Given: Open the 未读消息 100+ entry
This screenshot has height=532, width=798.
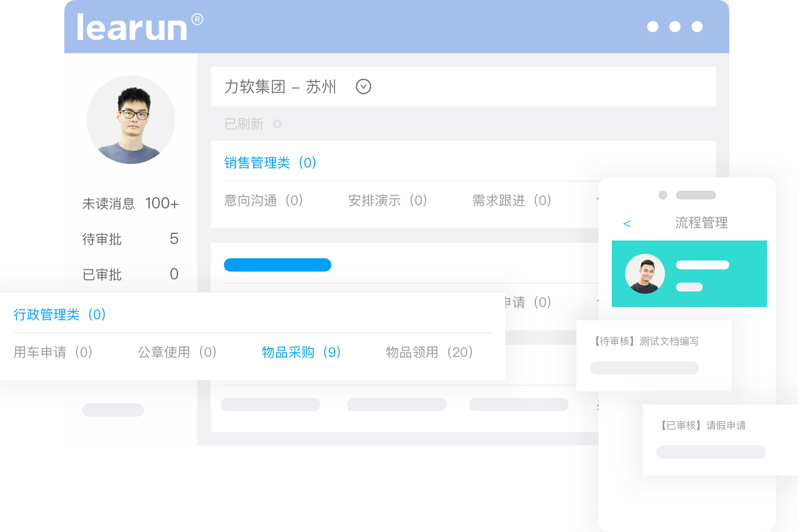Looking at the screenshot, I should tap(130, 203).
